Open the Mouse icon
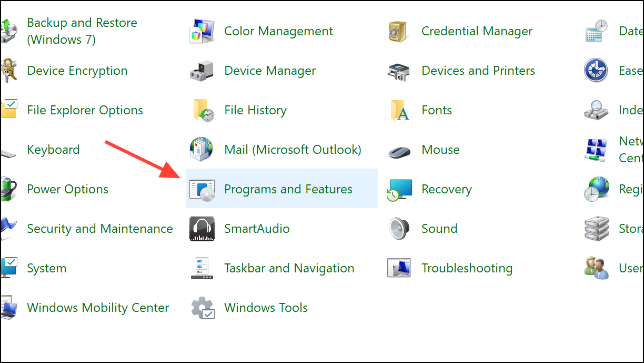The height and width of the screenshot is (363, 644). [x=399, y=152]
